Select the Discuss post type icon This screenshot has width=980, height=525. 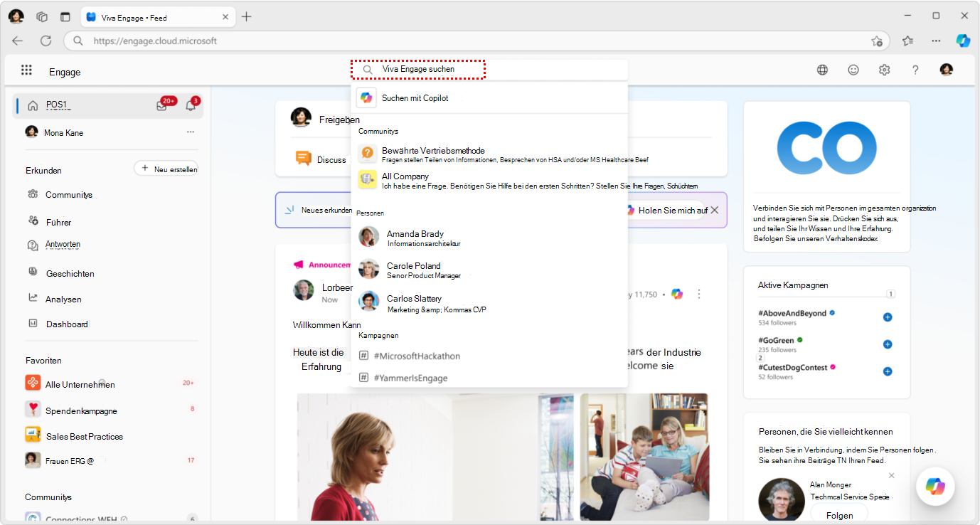click(304, 159)
